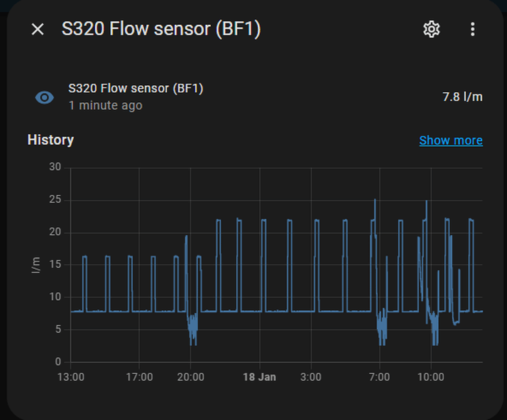Viewport: 507px width, 420px height.
Task: Click the 7.8 l/m current value
Action: [x=462, y=96]
